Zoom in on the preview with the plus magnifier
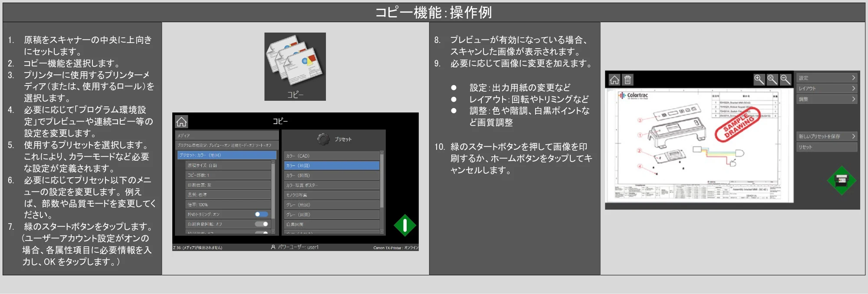 pyautogui.click(x=759, y=79)
